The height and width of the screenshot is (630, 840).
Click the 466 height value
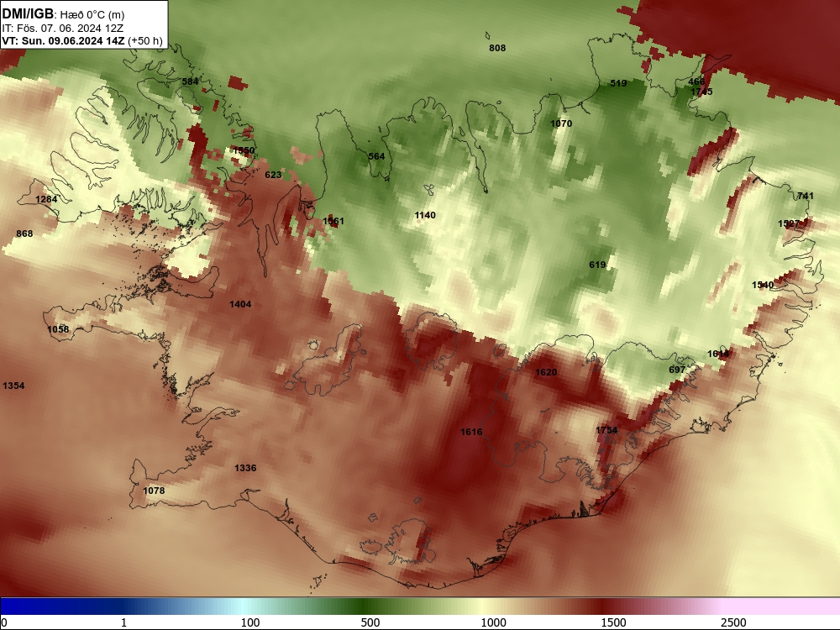[x=696, y=81]
